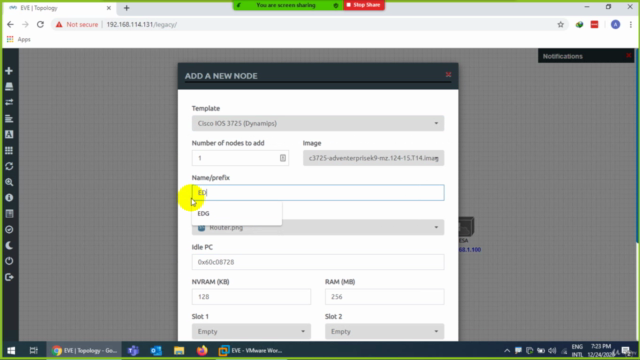Click the browser Forward arrow
Image resolution: width=640 pixels, height=360 pixels.
(25, 24)
